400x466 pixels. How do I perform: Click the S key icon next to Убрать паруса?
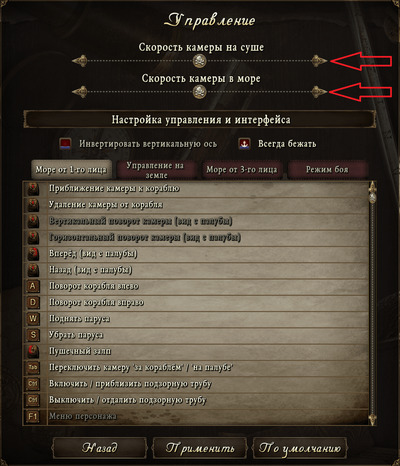33,335
